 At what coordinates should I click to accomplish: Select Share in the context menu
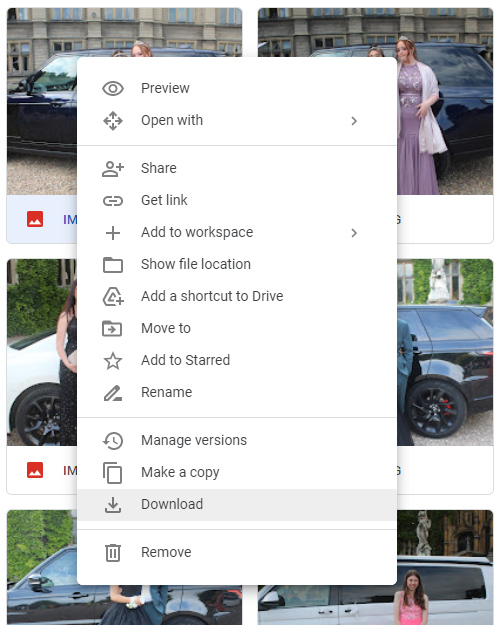pyautogui.click(x=237, y=169)
